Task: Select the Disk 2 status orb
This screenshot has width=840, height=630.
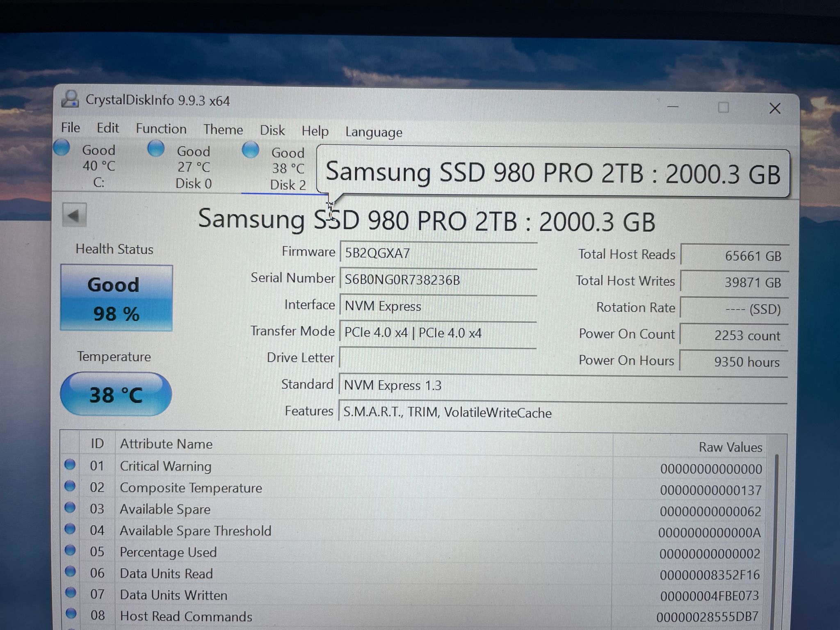Action: (251, 150)
